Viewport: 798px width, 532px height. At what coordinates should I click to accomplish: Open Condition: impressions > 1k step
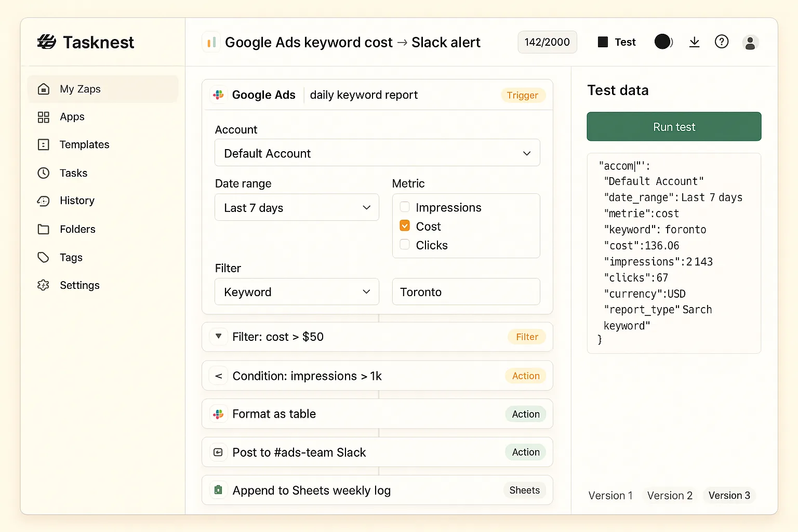[x=377, y=376]
